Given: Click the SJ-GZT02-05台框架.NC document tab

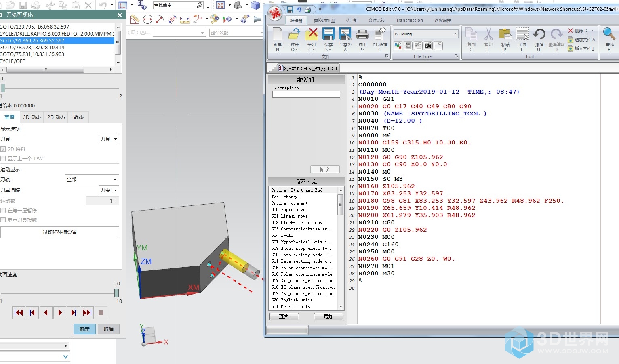Looking at the screenshot, I should pos(308,69).
